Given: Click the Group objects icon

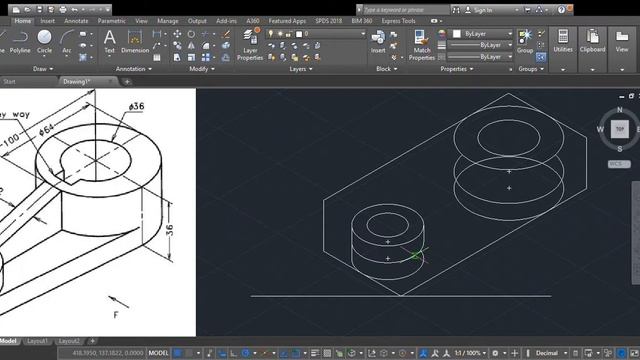Looking at the screenshot, I should [525, 41].
